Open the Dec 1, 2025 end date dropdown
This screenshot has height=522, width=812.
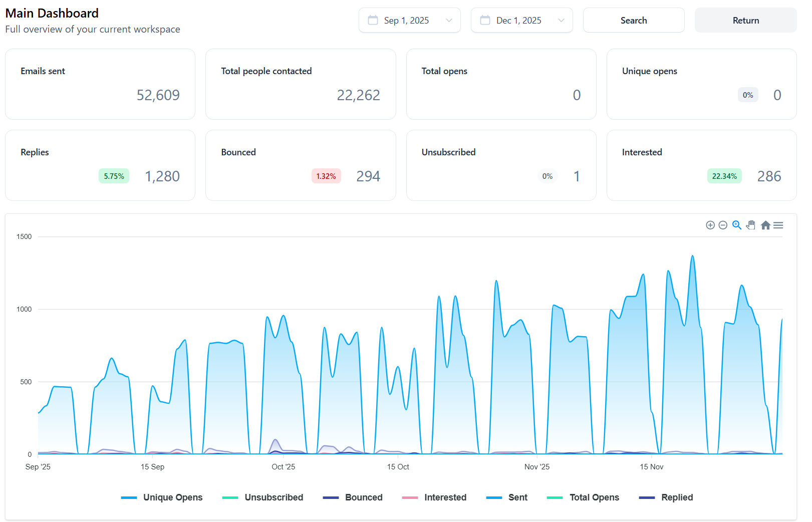coord(521,20)
